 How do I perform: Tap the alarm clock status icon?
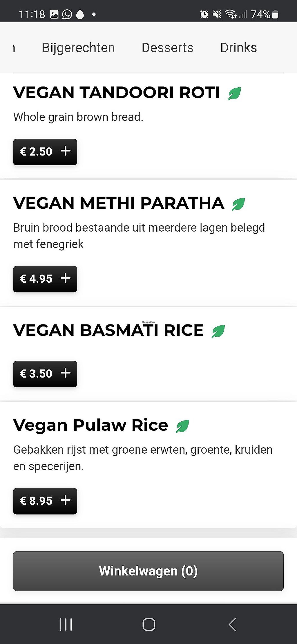coord(204,14)
